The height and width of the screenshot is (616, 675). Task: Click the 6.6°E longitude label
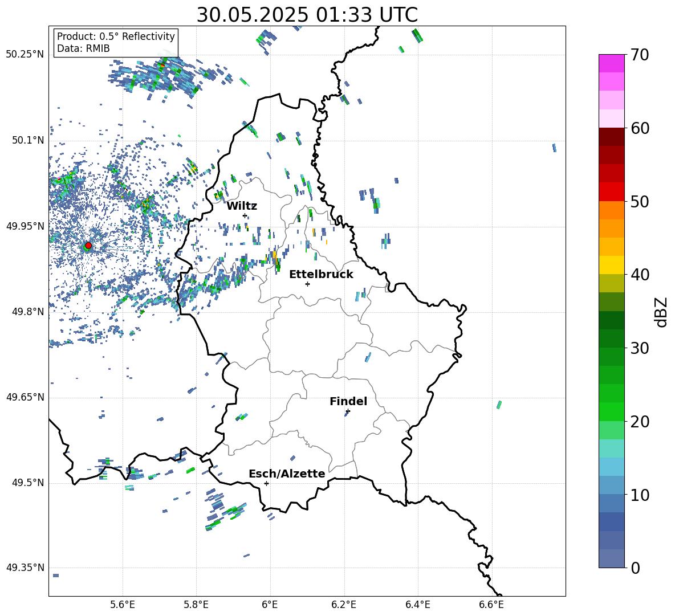tap(491, 605)
